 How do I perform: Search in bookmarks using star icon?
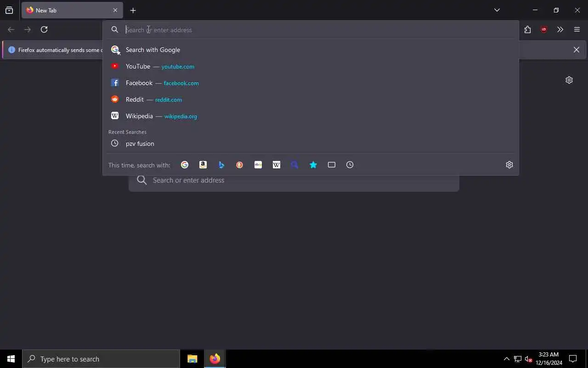click(313, 165)
